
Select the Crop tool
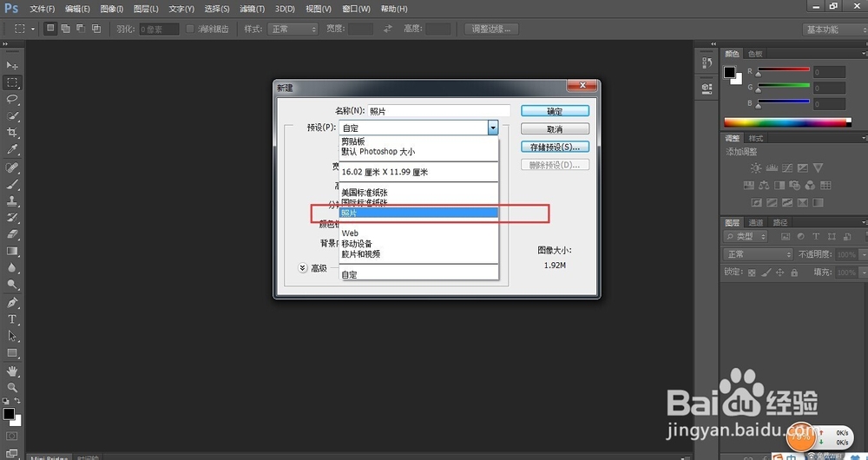[x=12, y=132]
